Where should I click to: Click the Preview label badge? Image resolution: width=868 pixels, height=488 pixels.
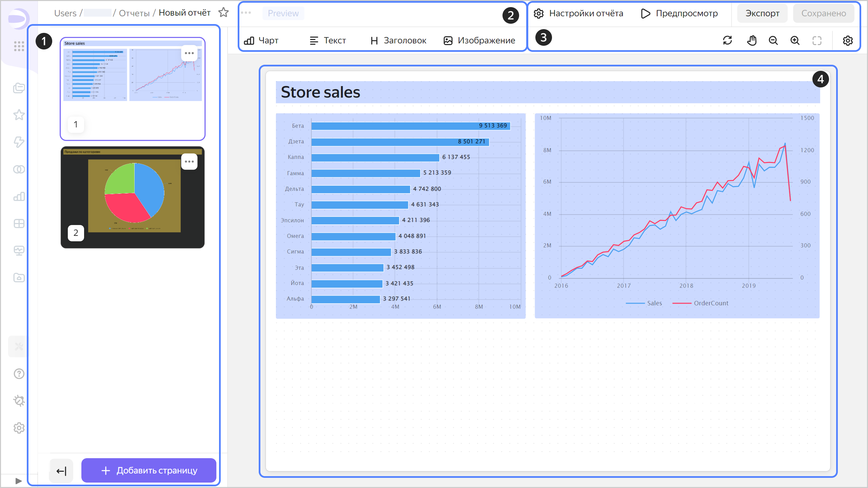pos(283,13)
